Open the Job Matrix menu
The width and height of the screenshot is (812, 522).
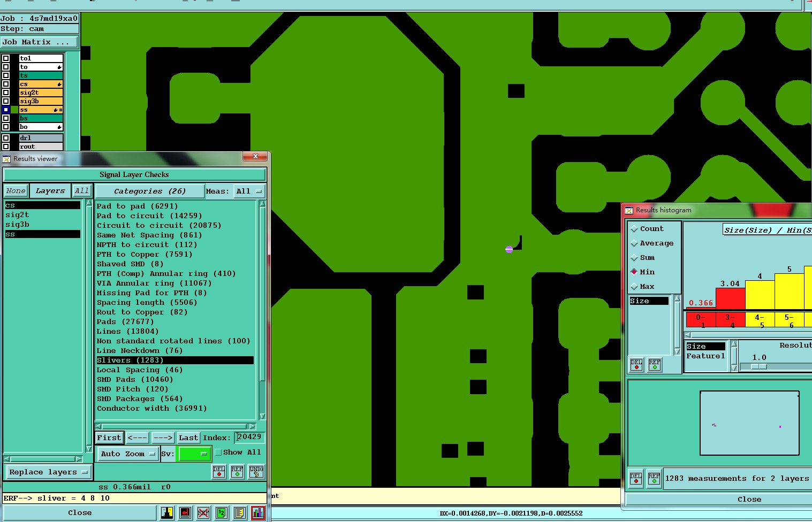tap(39, 42)
